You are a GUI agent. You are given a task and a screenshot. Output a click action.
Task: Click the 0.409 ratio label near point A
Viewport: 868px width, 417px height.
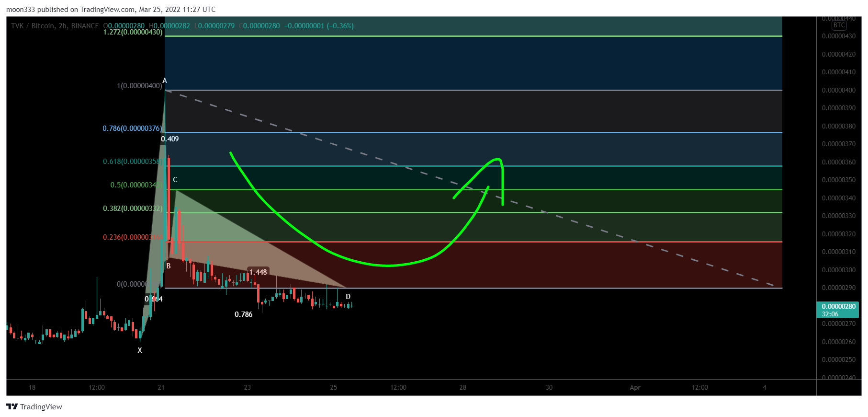pyautogui.click(x=170, y=139)
